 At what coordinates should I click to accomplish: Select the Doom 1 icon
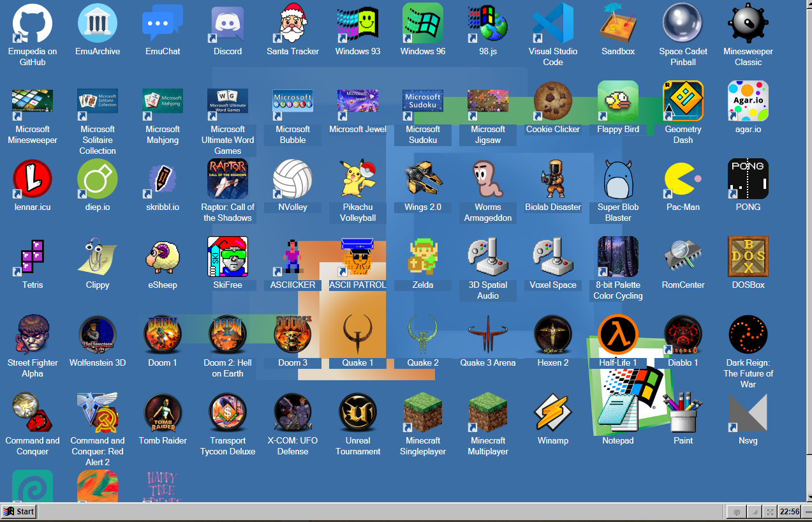163,334
